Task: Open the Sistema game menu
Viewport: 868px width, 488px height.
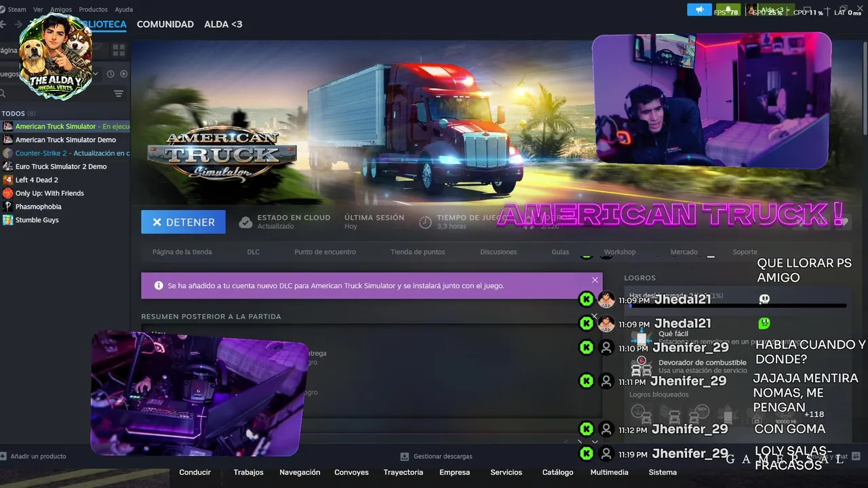Action: pos(663,472)
